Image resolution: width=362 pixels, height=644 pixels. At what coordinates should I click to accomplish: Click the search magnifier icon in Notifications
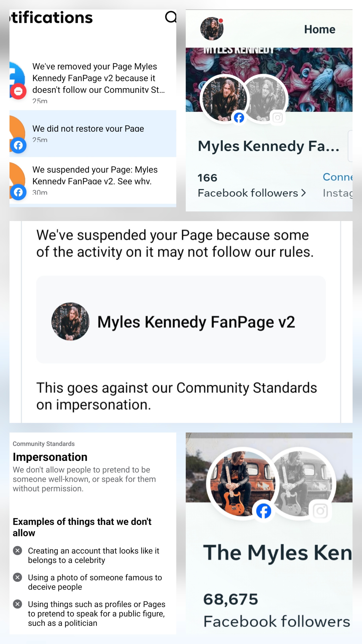pyautogui.click(x=171, y=17)
